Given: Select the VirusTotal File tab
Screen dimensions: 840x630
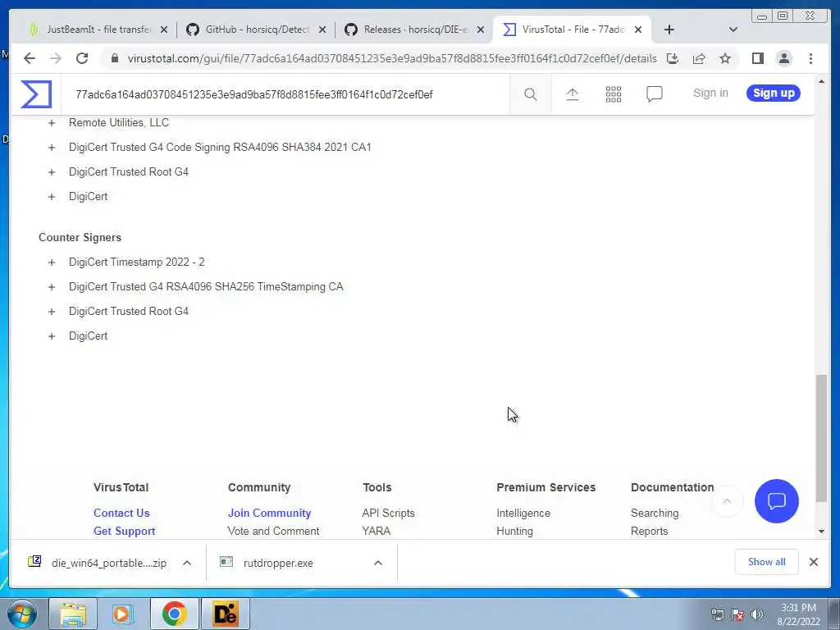Looking at the screenshot, I should pyautogui.click(x=573, y=30).
